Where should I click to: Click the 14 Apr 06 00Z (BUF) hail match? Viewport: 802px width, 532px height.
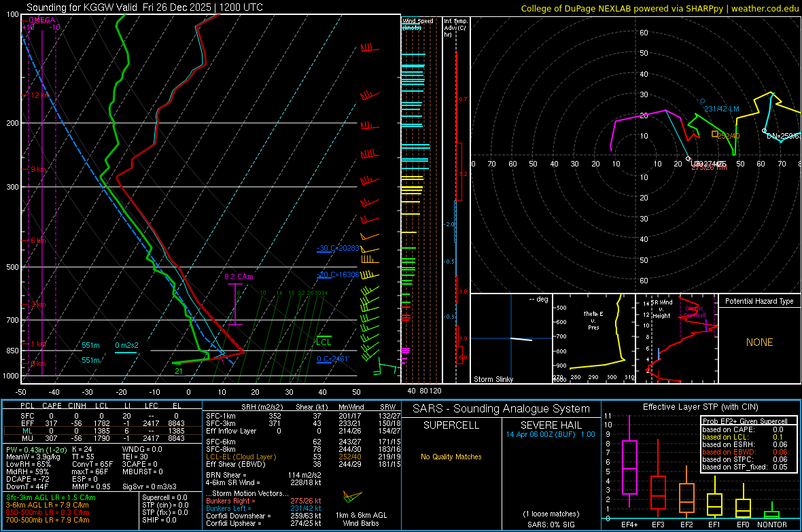[551, 434]
